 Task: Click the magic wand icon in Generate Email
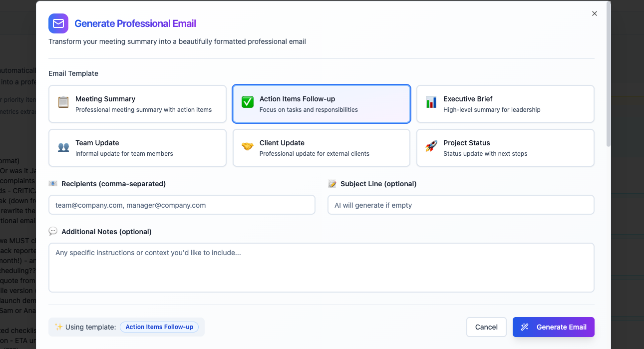525,327
